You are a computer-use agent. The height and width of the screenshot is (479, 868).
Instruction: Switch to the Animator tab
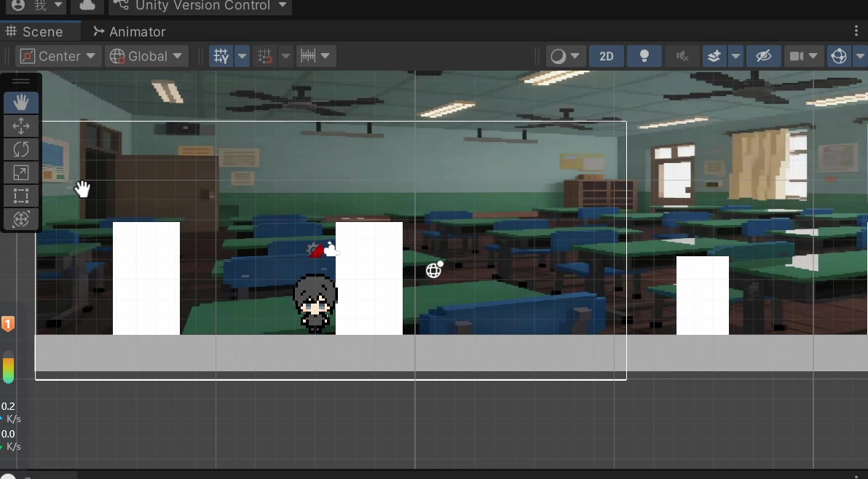pyautogui.click(x=129, y=31)
